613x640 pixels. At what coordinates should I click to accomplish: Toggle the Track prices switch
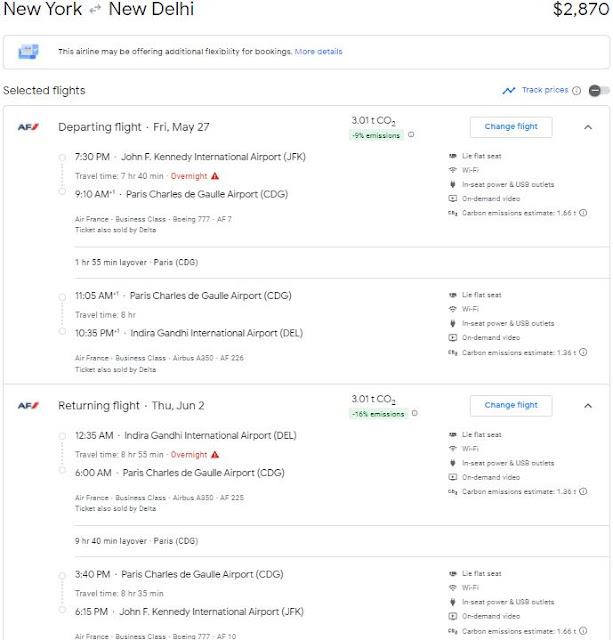599,91
